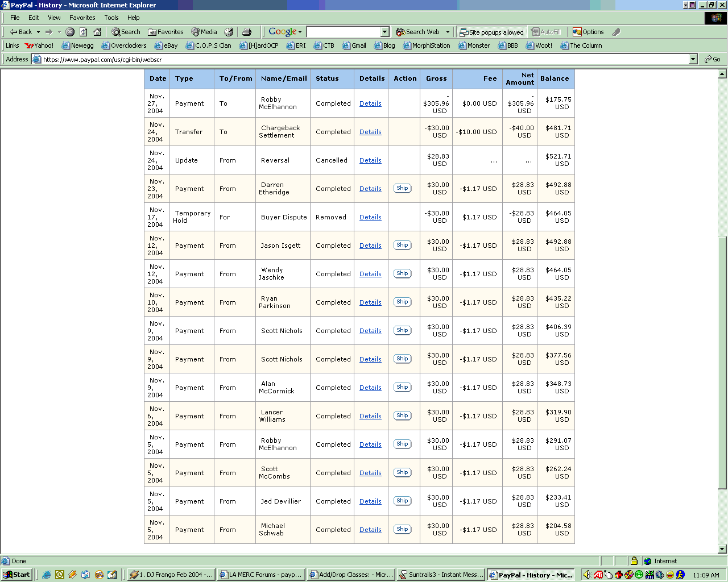Viewport: 728px width, 582px height.
Task: Click into the Google search input box
Action: pyautogui.click(x=344, y=32)
